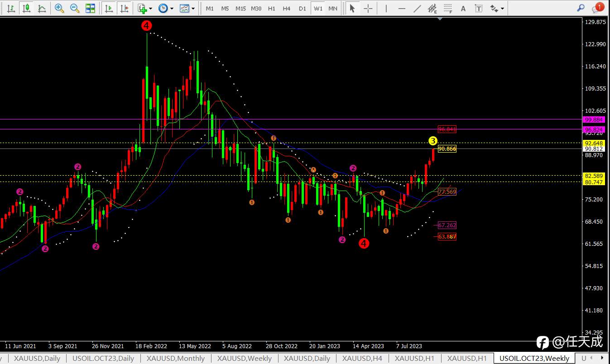Select the W1 weekly timeframe button

click(x=318, y=9)
